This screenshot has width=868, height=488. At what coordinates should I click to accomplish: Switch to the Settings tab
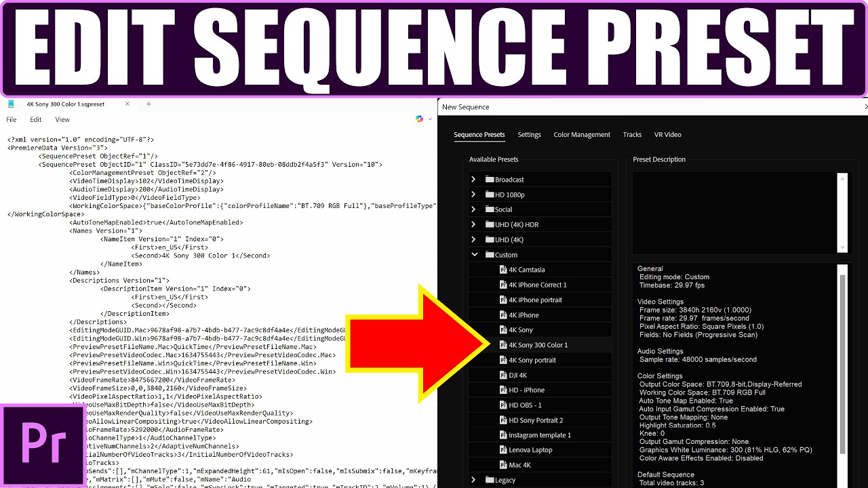point(529,134)
